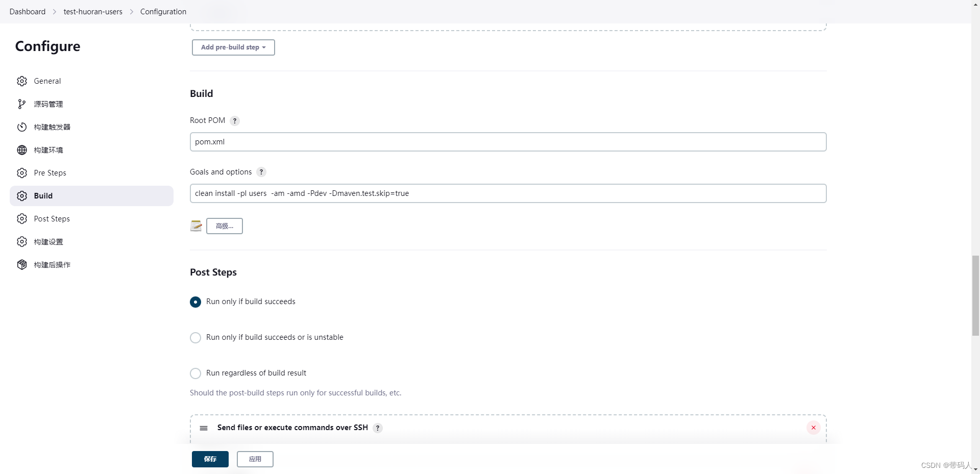Click the 构建环境 globe icon

coord(22,150)
